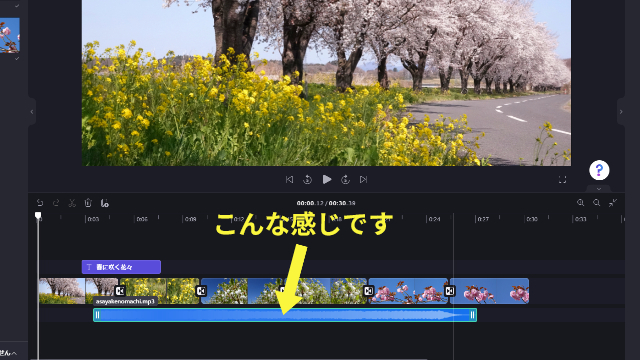Select the pink blossom clip before last
The height and width of the screenshot is (360, 640).
click(408, 291)
